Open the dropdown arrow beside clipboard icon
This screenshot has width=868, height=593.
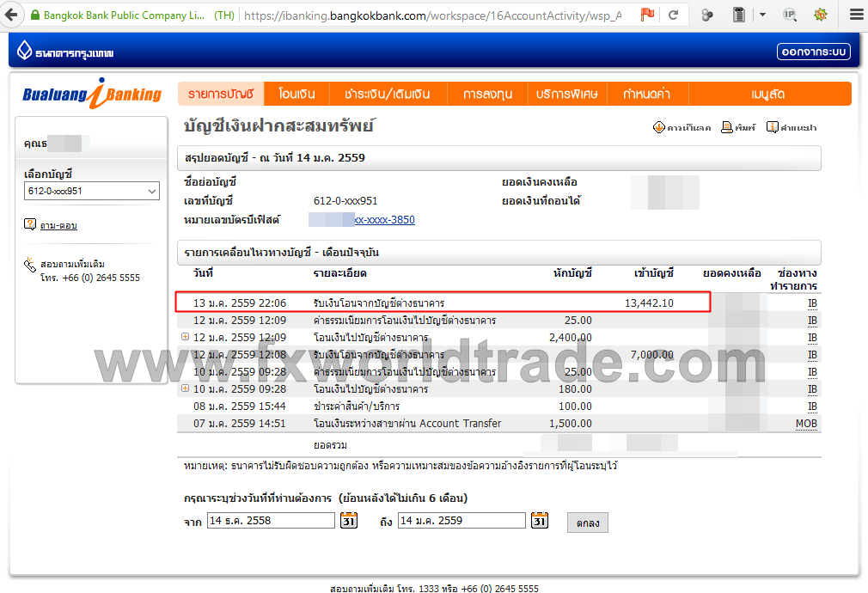pyautogui.click(x=763, y=15)
